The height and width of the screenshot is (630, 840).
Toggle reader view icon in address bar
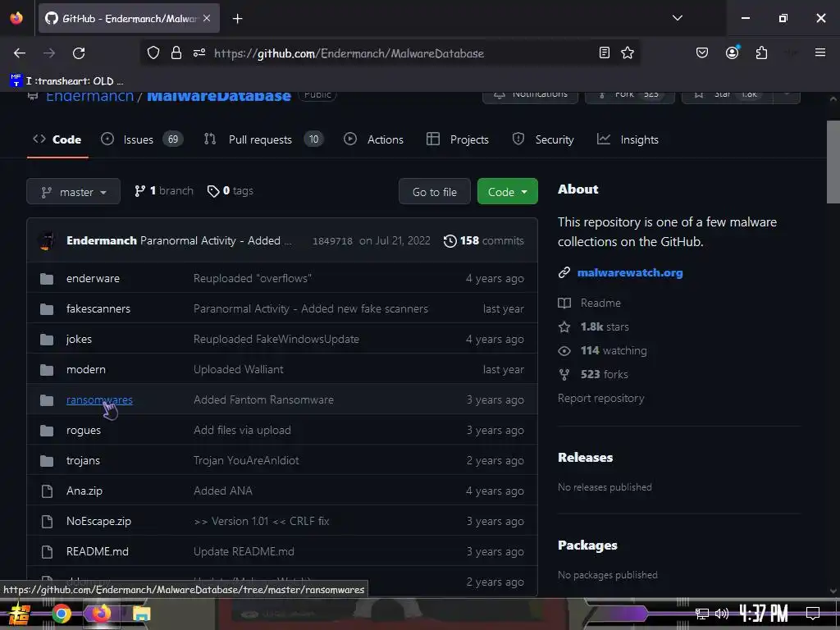605,52
